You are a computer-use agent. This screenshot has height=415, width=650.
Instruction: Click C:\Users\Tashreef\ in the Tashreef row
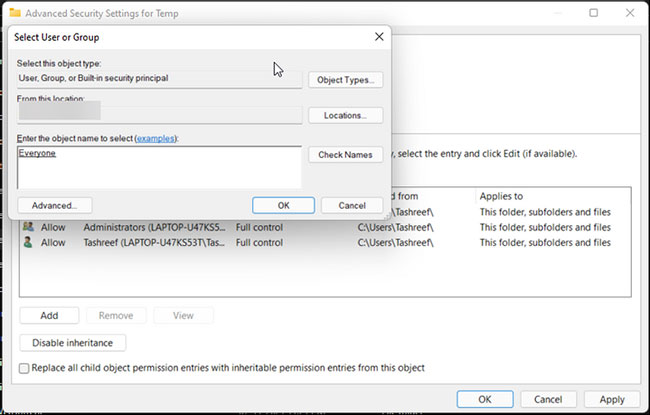[x=395, y=243]
